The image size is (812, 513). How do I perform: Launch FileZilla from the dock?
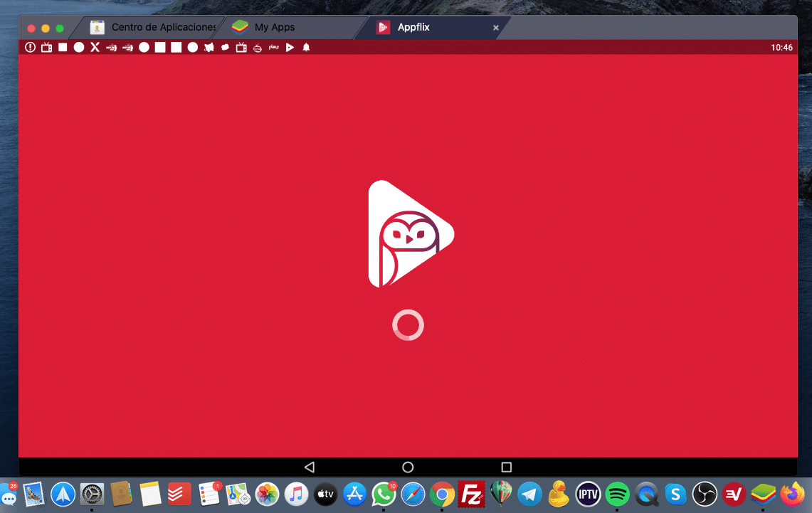tap(471, 494)
